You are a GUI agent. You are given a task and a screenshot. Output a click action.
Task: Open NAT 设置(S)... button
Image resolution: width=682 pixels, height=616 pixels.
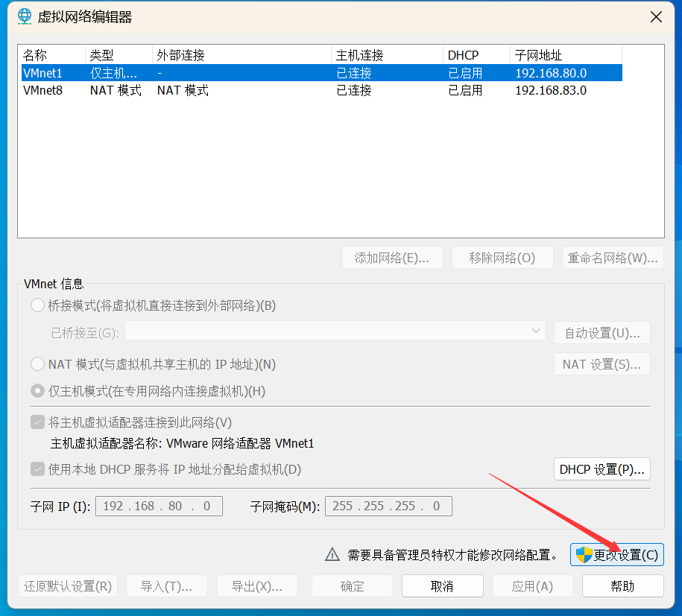(x=602, y=363)
